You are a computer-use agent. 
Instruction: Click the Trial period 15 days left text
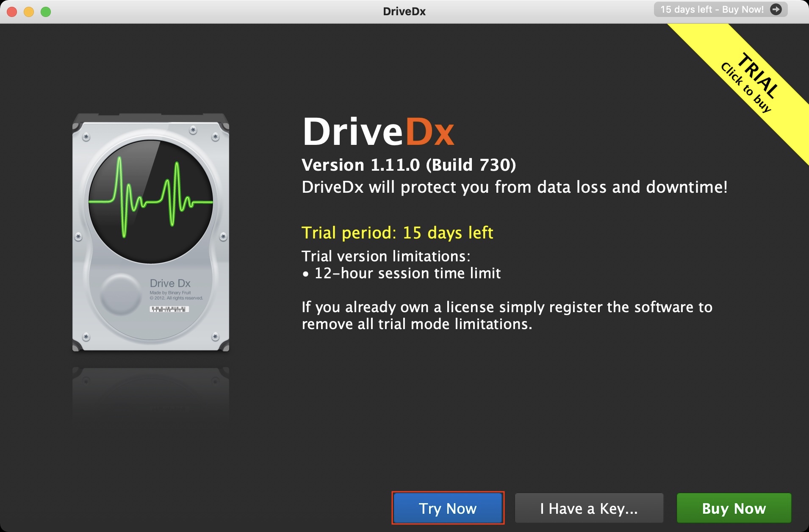(397, 233)
